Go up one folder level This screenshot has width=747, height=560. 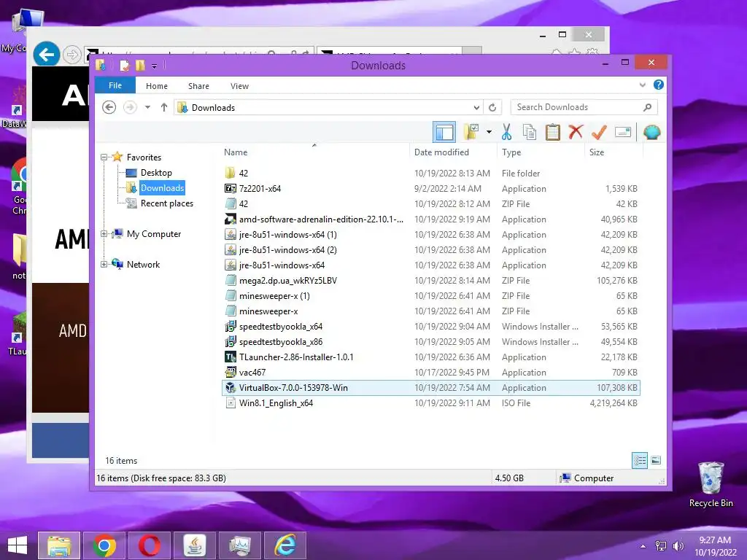point(164,107)
